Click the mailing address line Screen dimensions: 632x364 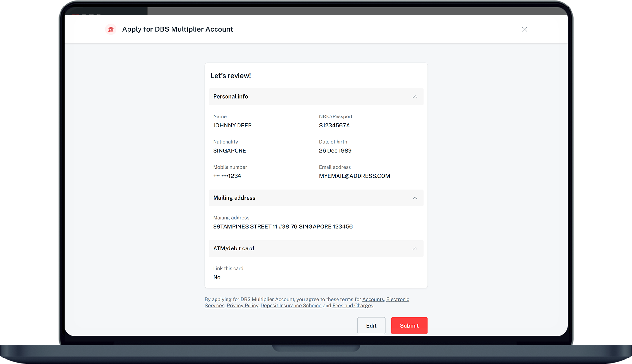(x=283, y=226)
